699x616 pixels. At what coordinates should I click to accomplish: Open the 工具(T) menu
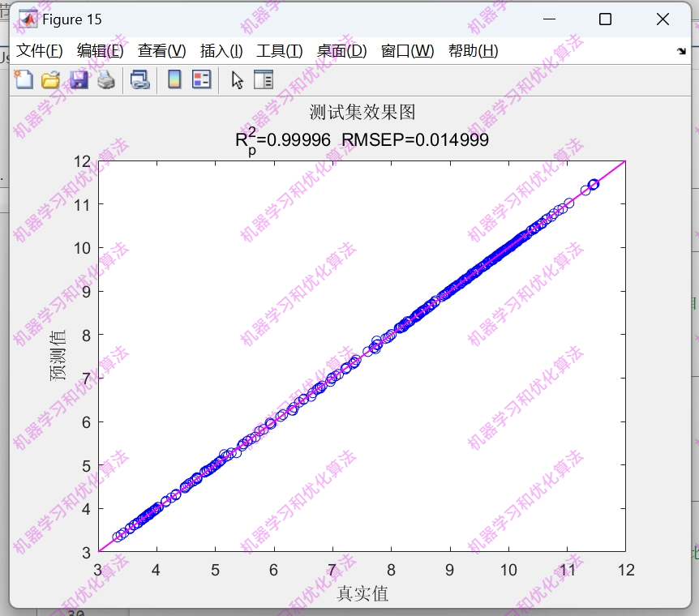(280, 51)
